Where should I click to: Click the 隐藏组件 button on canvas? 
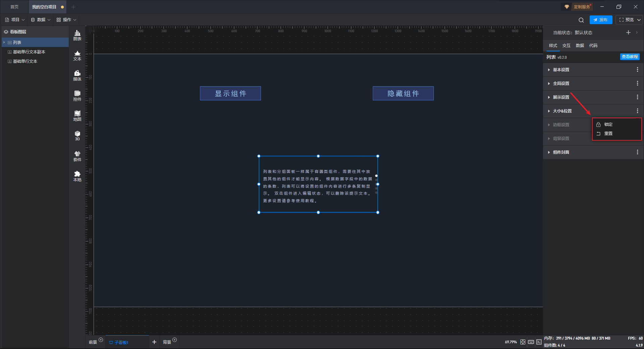tap(403, 93)
